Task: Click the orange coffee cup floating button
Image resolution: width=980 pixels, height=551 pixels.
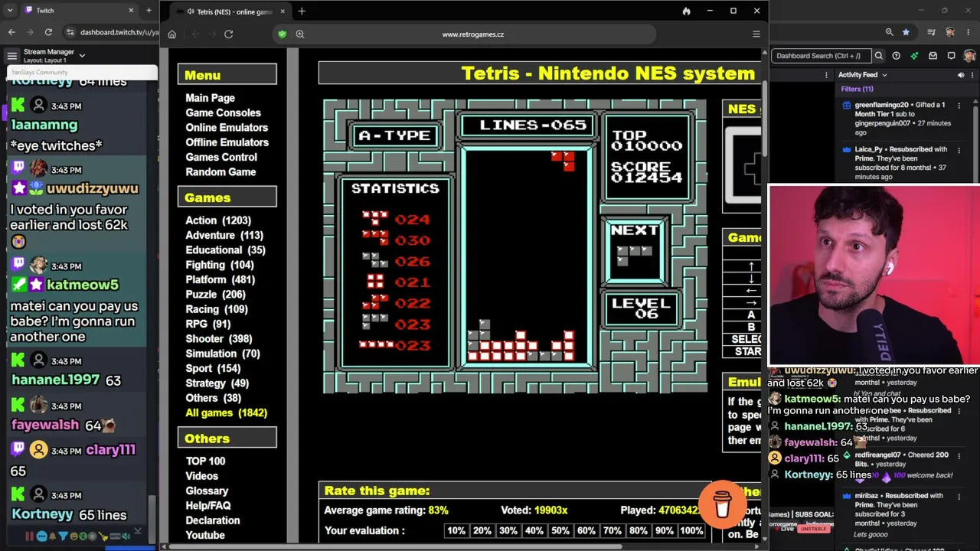Action: pos(723,504)
